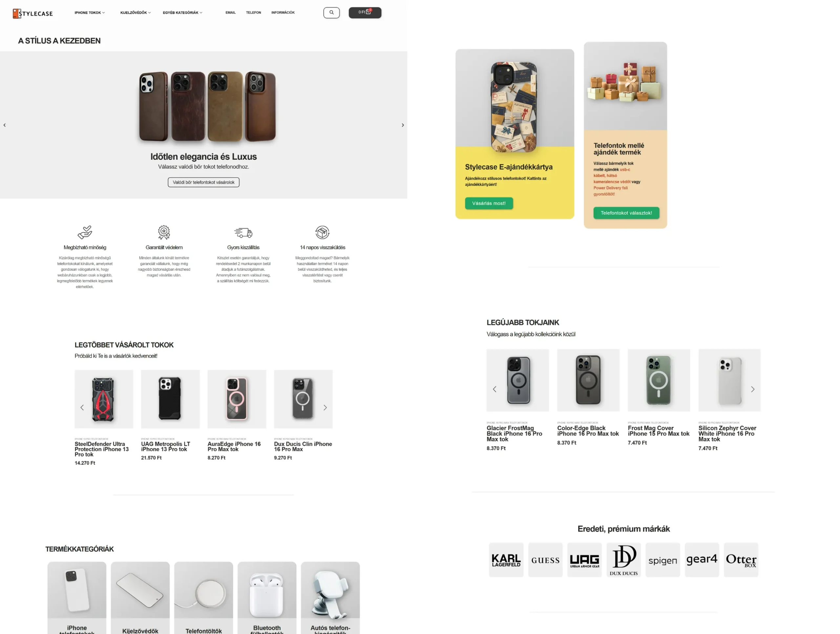Open SteelDefender Ultra Protection product image
This screenshot has width=840, height=634.
[104, 399]
